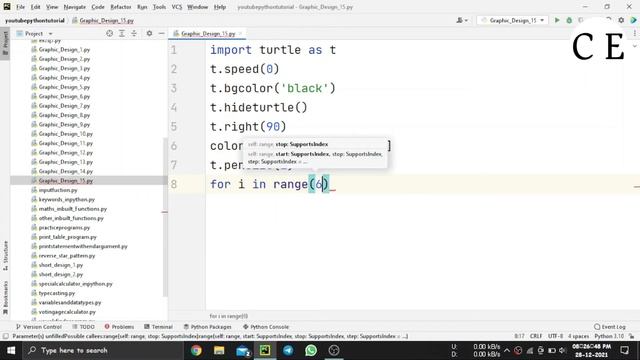Open the Refactor menu

121,7
